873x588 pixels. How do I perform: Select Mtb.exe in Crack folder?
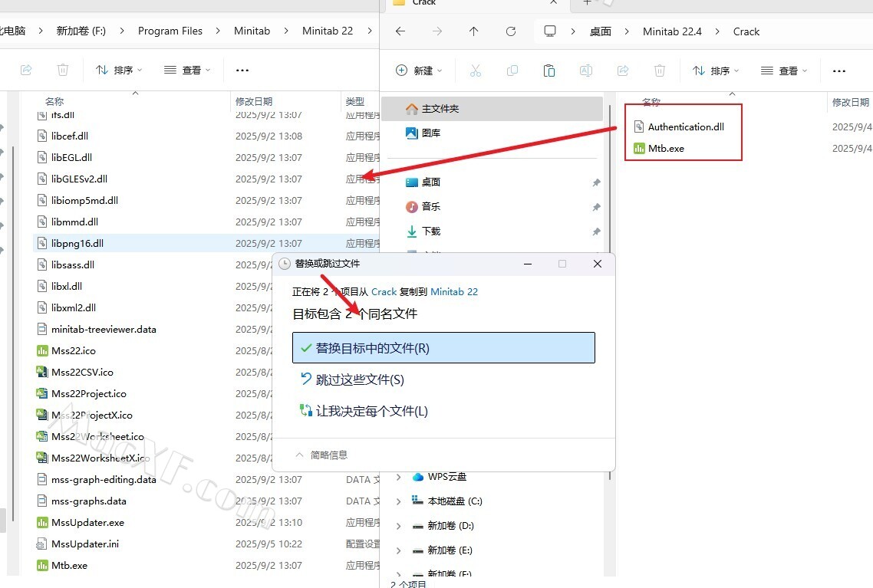point(666,149)
